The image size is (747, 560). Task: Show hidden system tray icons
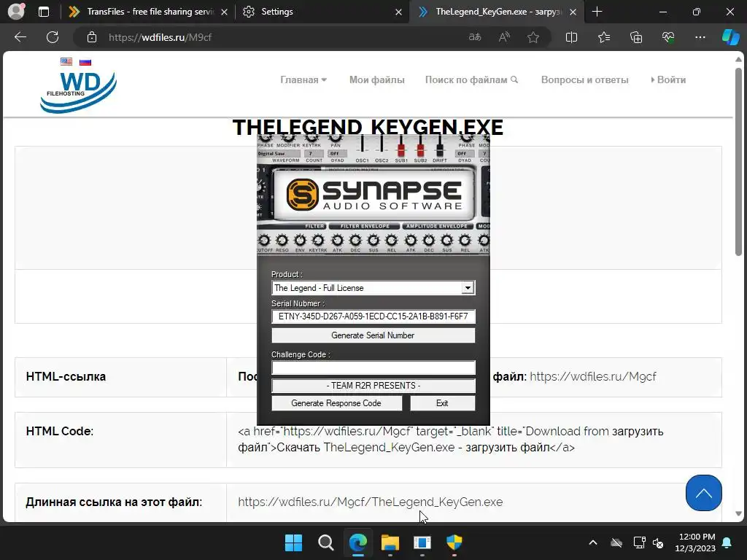tap(593, 542)
